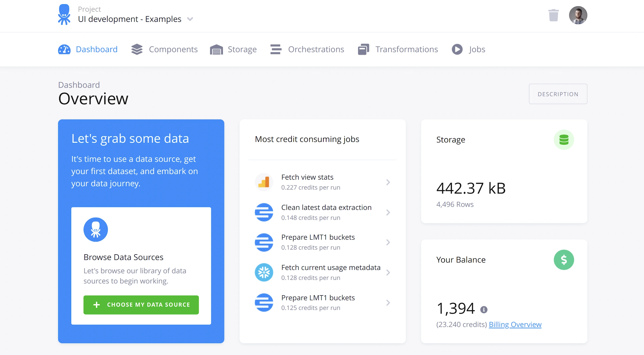This screenshot has height=355, width=644.
Task: Click the 442.37 kB storage value
Action: point(471,188)
